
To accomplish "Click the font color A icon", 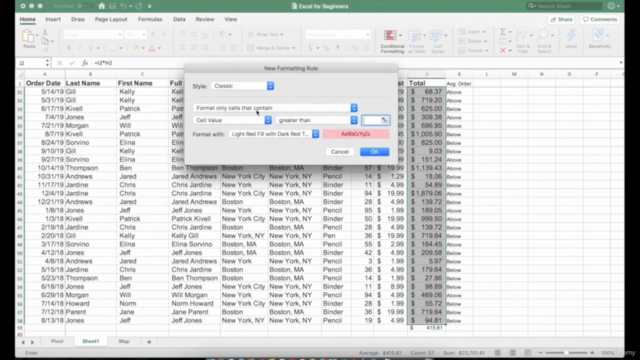I will tap(152, 48).
